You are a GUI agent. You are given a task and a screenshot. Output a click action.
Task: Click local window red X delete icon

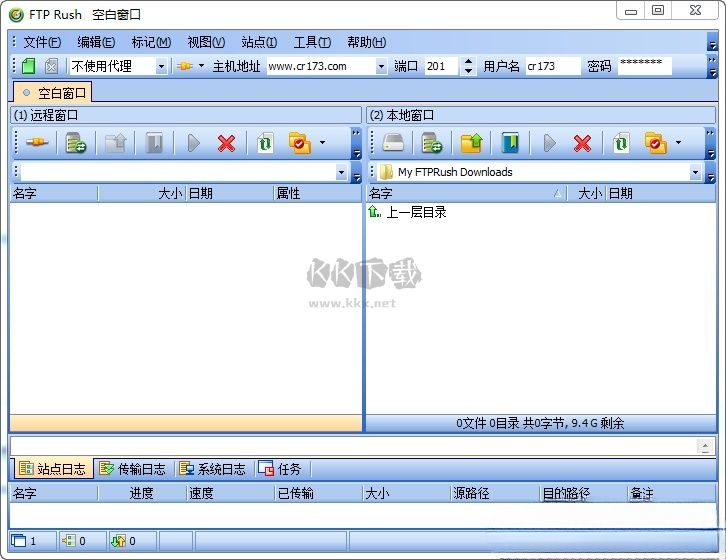pyautogui.click(x=582, y=143)
